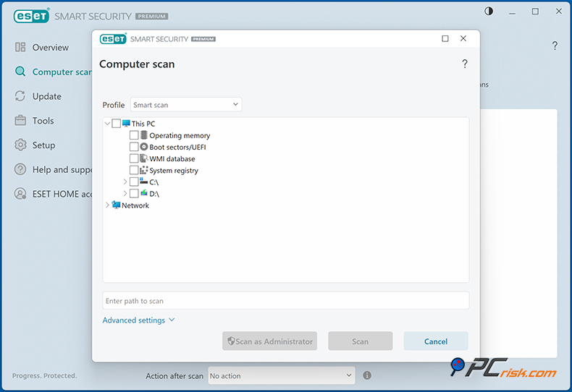Click the C:\ drive icon
This screenshot has width=572, height=392.
click(x=144, y=181)
